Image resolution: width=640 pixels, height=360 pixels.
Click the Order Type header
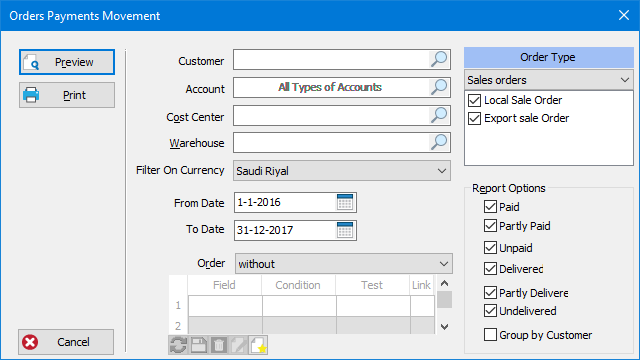[x=549, y=57]
